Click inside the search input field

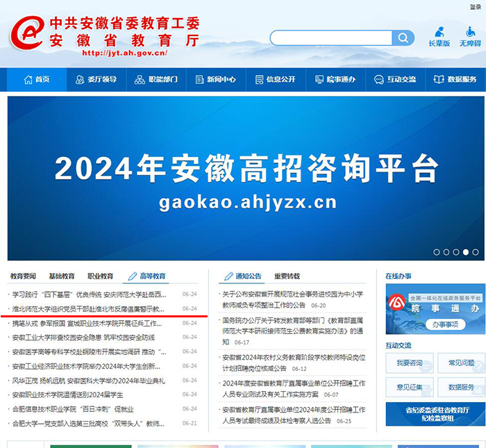click(330, 38)
